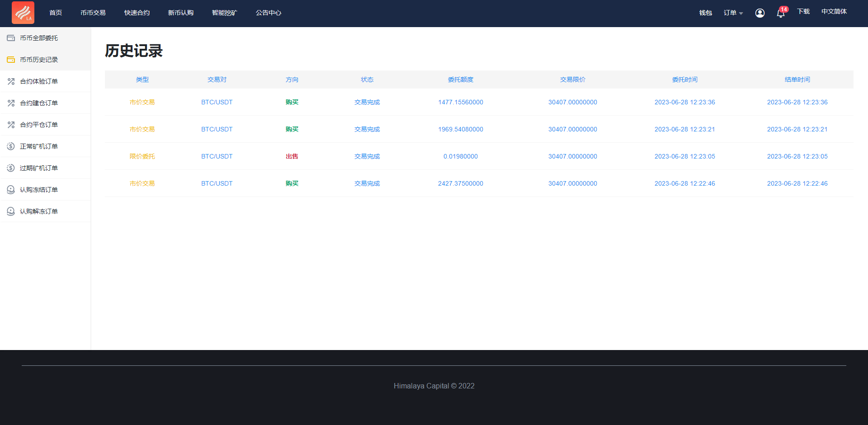The image size is (868, 425).
Task: Go to the 币币交易 nav menu
Action: 93,13
